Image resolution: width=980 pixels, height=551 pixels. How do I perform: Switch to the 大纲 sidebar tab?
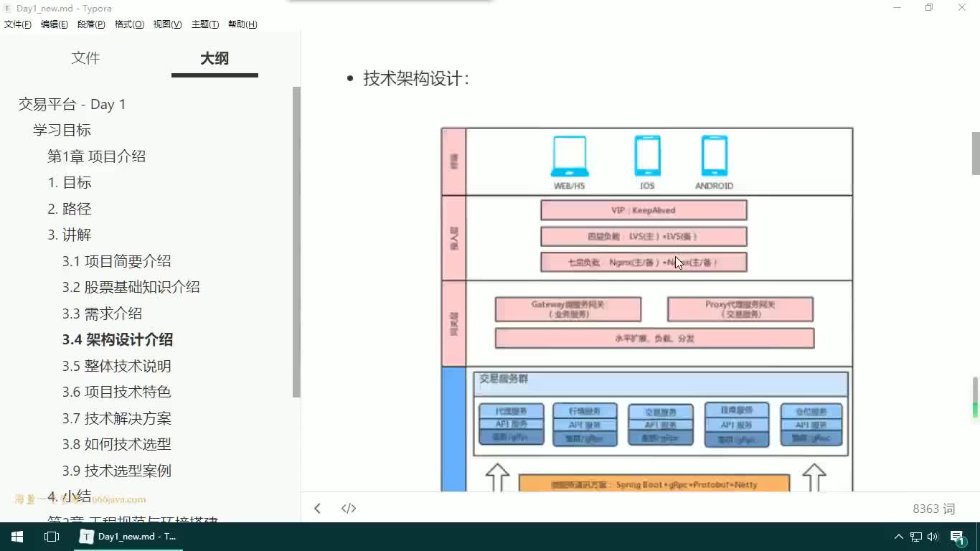point(215,59)
